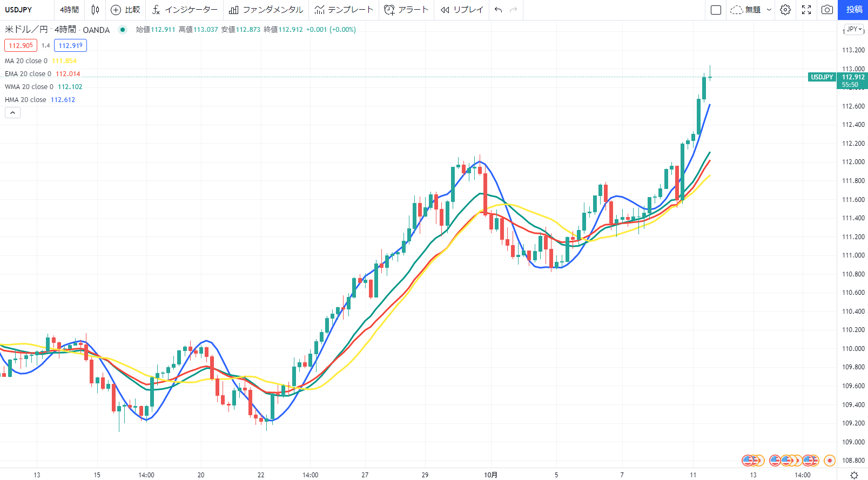Start bar リプレイ replay mode
868x480 pixels.
pos(462,10)
